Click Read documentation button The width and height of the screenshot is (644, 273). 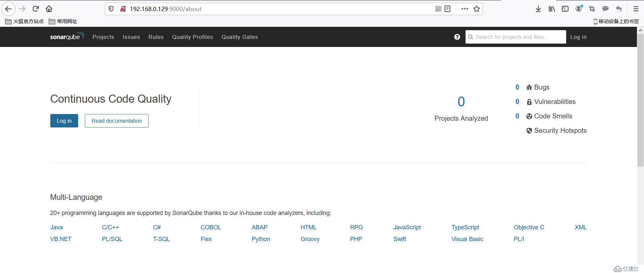click(x=117, y=121)
